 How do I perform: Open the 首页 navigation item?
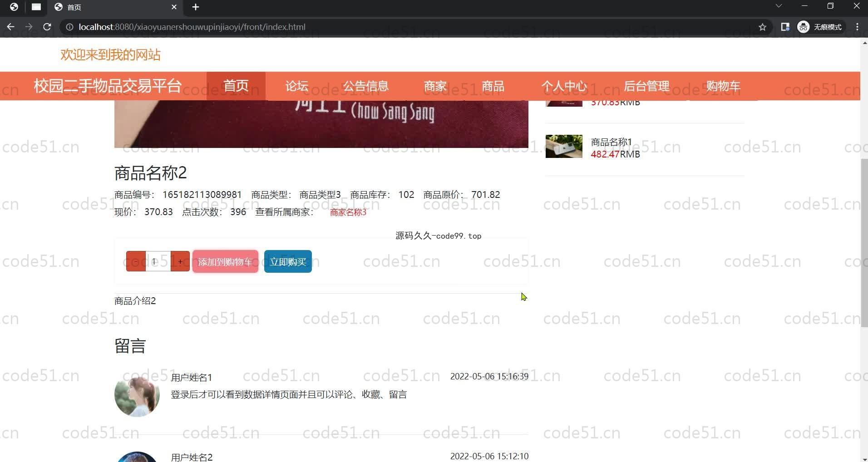click(236, 86)
